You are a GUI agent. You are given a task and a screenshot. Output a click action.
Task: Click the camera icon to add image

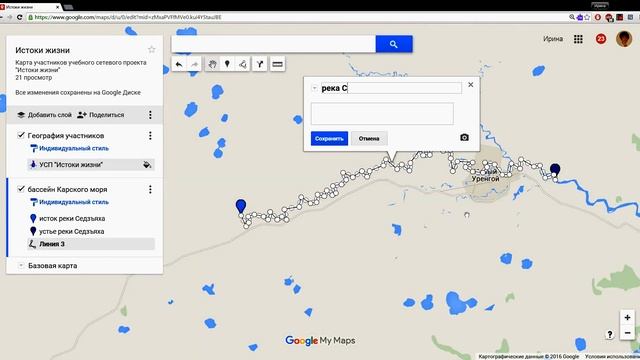464,138
